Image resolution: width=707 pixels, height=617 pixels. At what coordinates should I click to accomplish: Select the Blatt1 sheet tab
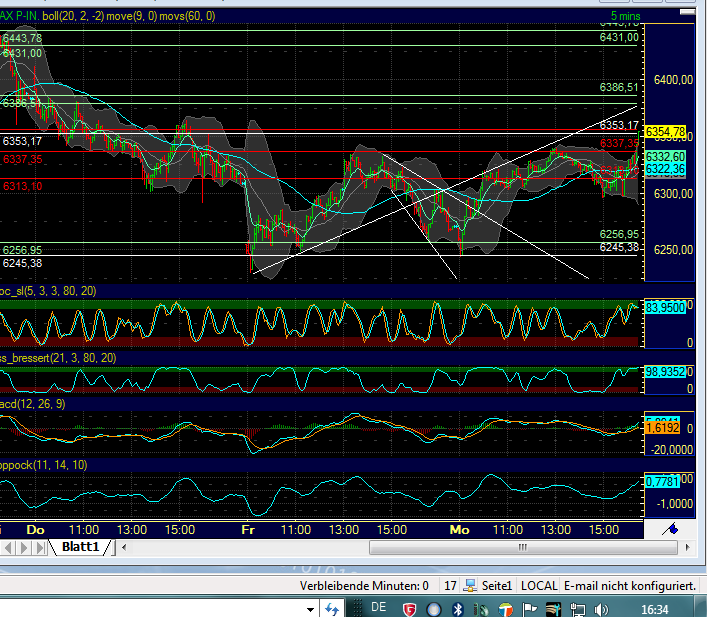point(80,547)
